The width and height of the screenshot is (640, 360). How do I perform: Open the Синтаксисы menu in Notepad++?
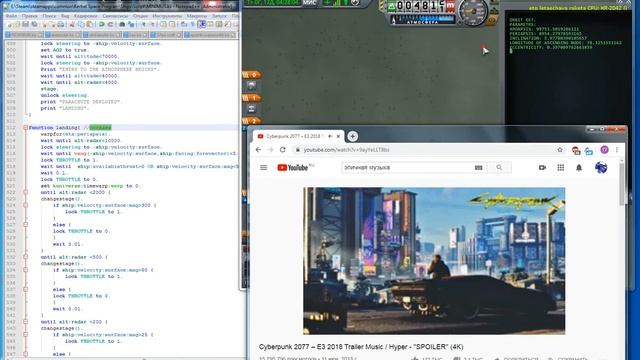pyautogui.click(x=116, y=16)
